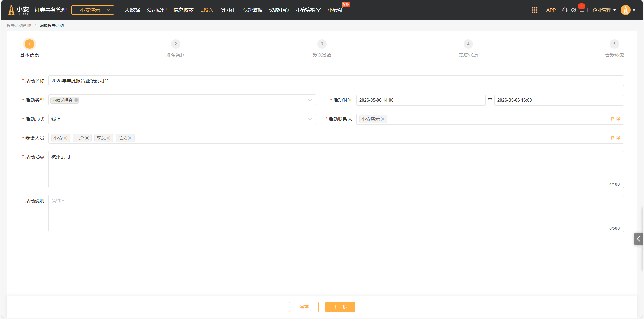
Task: Go to step 2 准备资料 circle
Action: pyautogui.click(x=176, y=44)
